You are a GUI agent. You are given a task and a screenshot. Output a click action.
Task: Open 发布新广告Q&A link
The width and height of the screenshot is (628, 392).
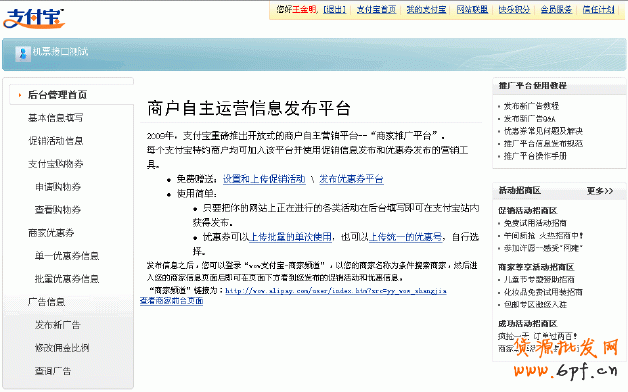(x=529, y=119)
